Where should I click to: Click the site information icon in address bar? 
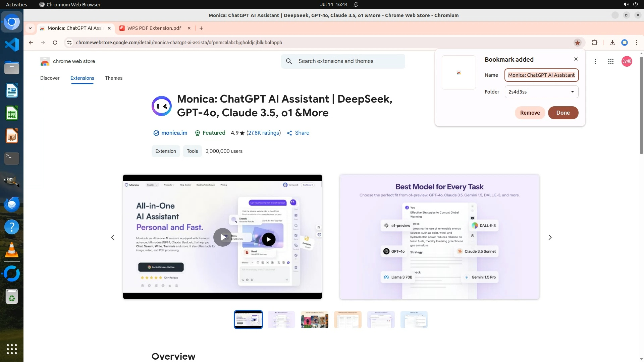click(x=69, y=43)
